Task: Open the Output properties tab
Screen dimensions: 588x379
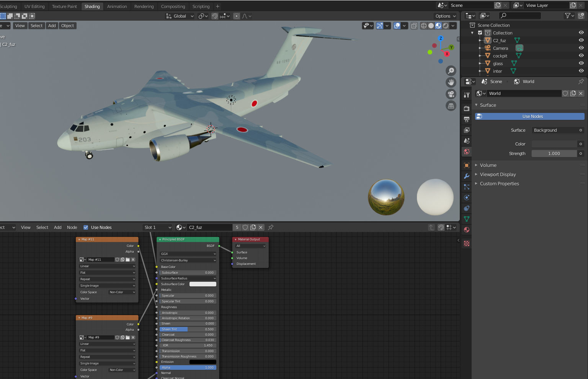Action: coord(466,119)
